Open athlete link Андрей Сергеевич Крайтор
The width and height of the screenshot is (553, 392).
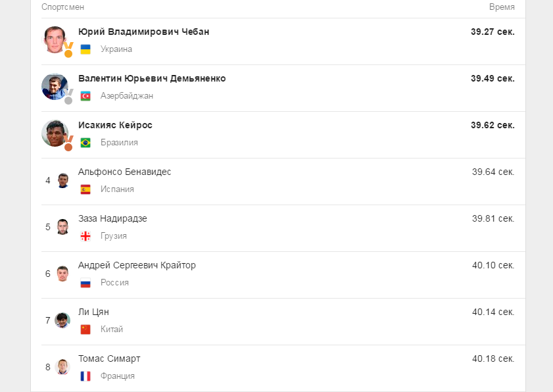click(x=137, y=265)
